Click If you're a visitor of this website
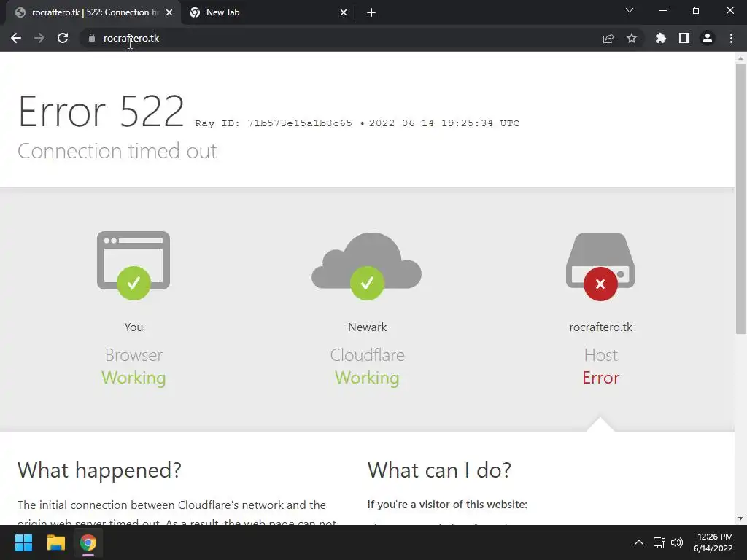The width and height of the screenshot is (747, 560). [447, 505]
